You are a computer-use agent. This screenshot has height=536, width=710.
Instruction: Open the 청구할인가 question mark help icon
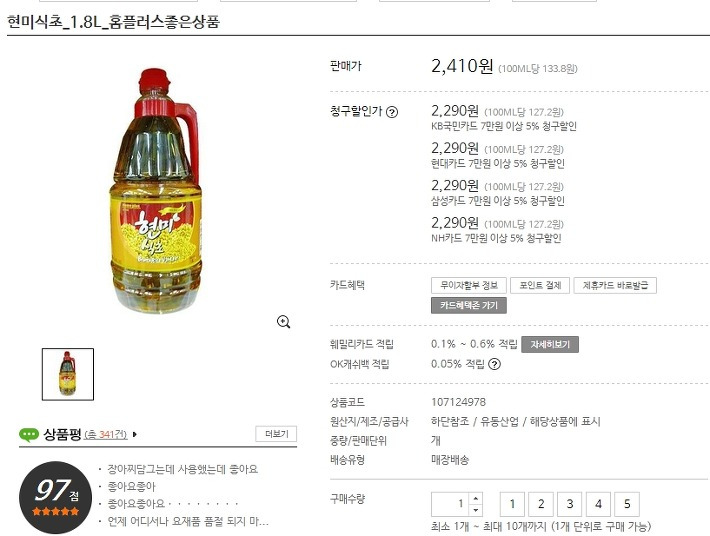[392, 112]
